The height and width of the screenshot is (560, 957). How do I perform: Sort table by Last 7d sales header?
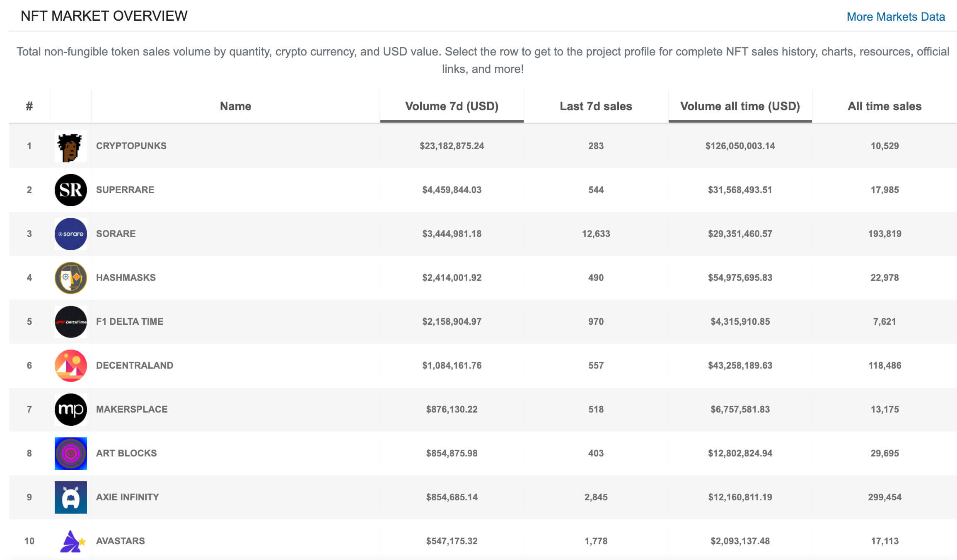[x=596, y=106]
